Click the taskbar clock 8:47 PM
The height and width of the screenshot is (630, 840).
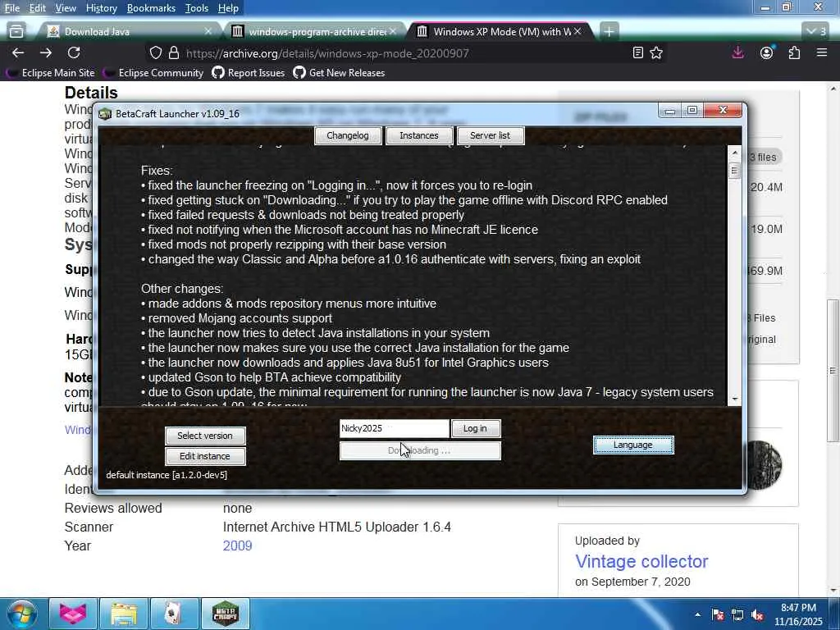click(x=798, y=608)
